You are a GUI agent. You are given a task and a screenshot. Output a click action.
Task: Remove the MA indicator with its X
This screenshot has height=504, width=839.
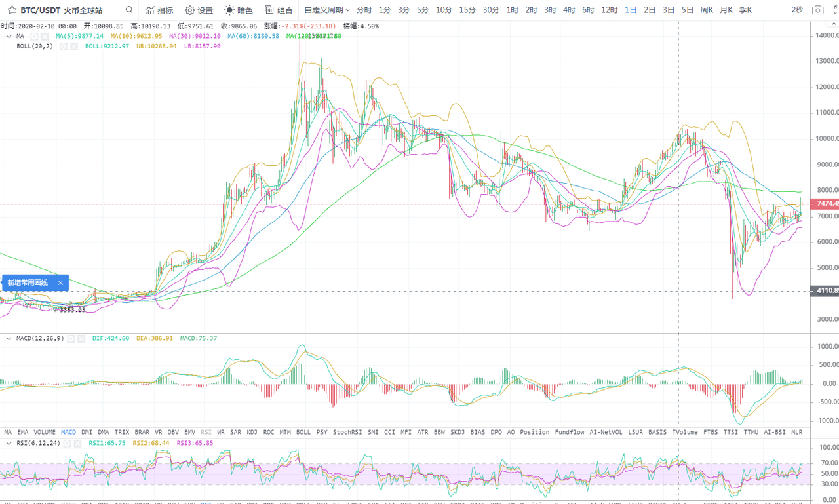(45, 36)
